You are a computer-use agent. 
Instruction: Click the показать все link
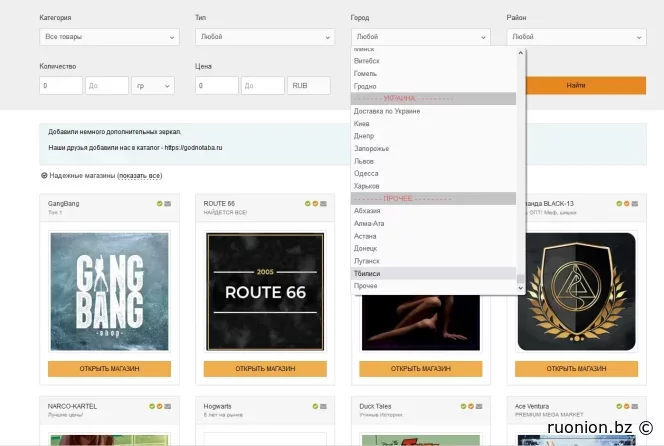tap(140, 176)
